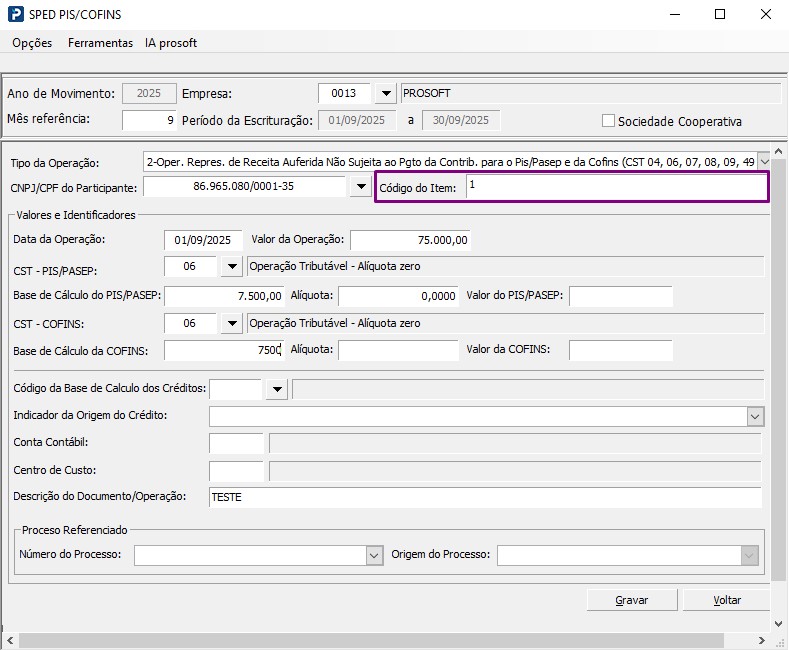Open the Ferramentas menu
Viewport: 789px width, 650px height.
click(100, 43)
